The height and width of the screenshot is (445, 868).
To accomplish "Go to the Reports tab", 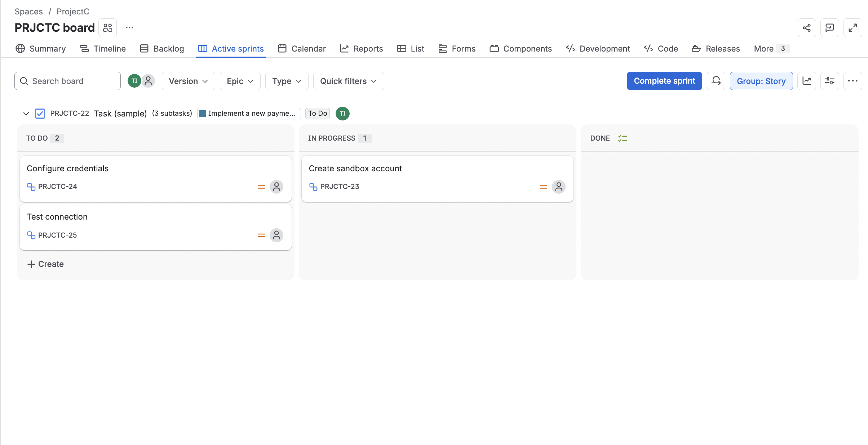I will [x=362, y=49].
